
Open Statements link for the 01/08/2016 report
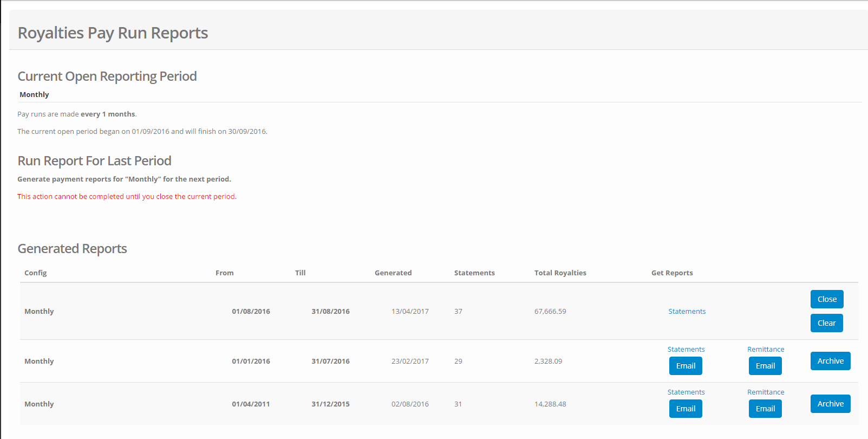point(687,311)
